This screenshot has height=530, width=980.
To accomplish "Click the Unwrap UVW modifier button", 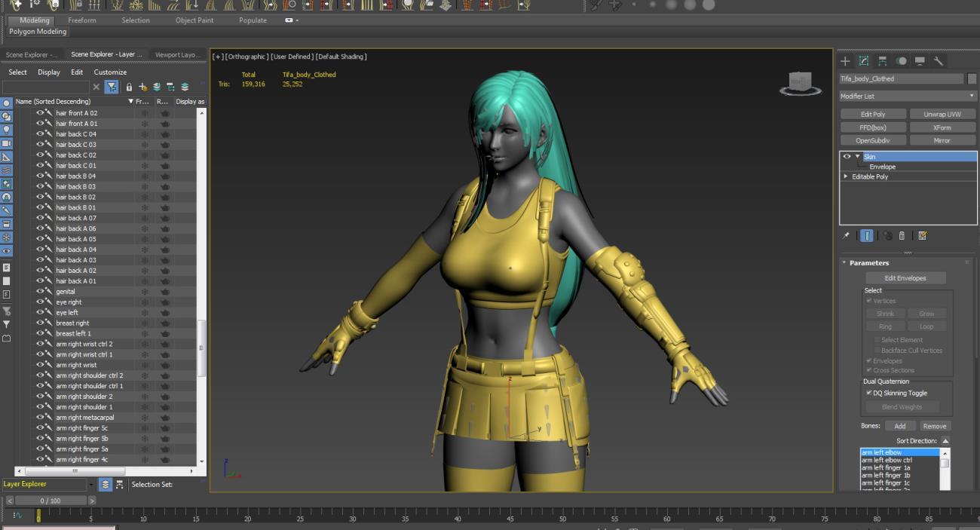I will click(942, 115).
